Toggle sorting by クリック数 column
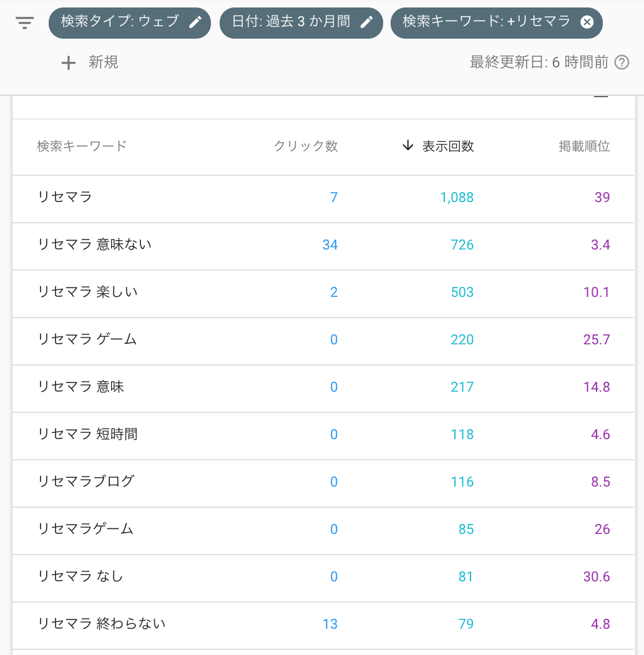644x655 pixels. [306, 146]
